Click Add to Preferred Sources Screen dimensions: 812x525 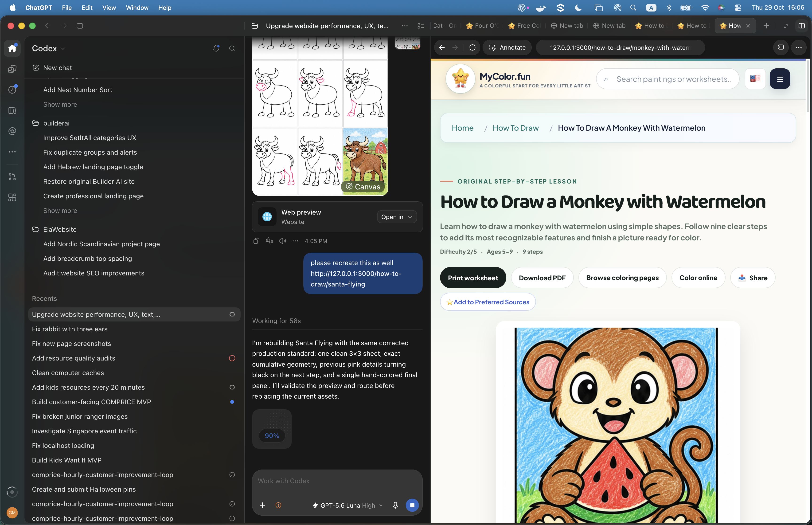(488, 302)
